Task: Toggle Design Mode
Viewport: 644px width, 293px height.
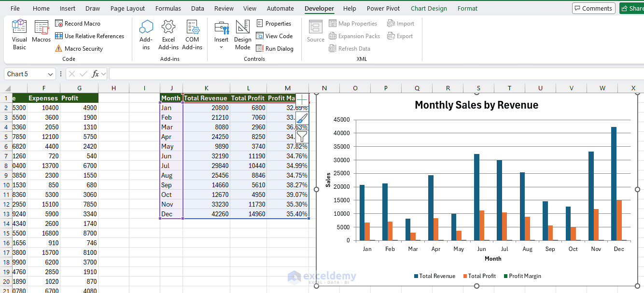Action: [243, 35]
